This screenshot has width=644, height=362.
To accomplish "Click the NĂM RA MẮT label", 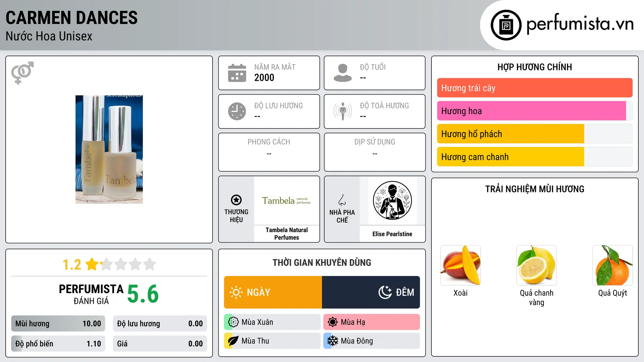I will click(x=275, y=67).
